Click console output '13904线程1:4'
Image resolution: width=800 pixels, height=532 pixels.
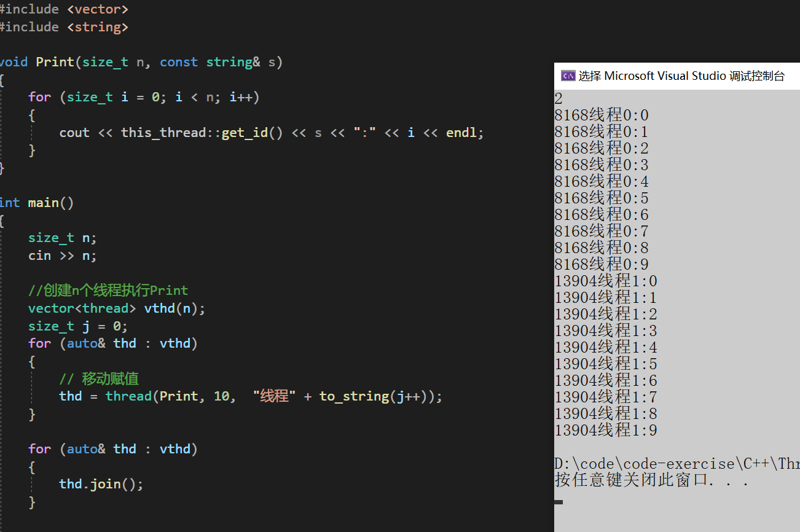click(x=606, y=348)
